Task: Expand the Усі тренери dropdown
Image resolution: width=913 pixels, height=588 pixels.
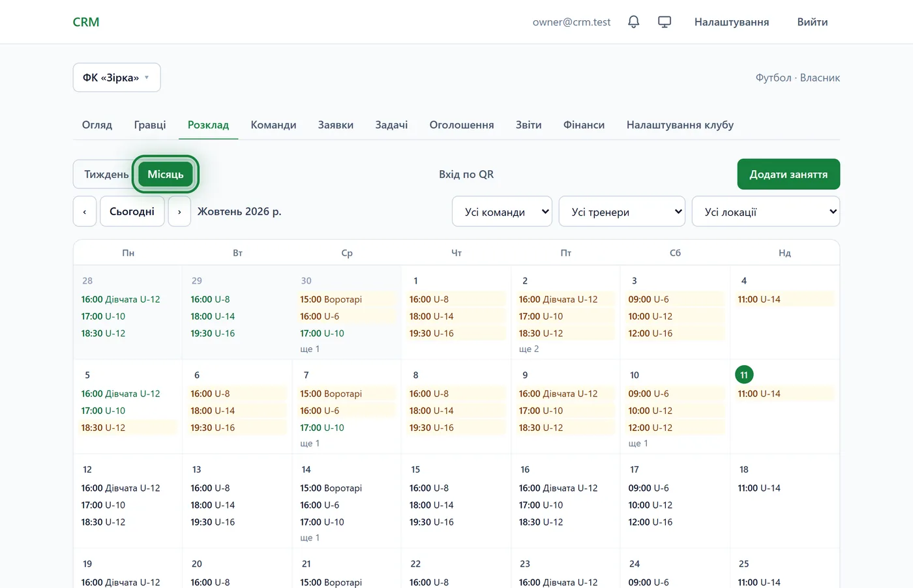Action: 622,211
